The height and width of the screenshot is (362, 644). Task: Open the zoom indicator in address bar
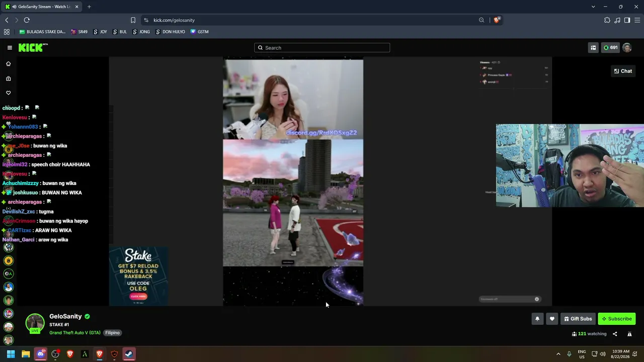point(481,20)
